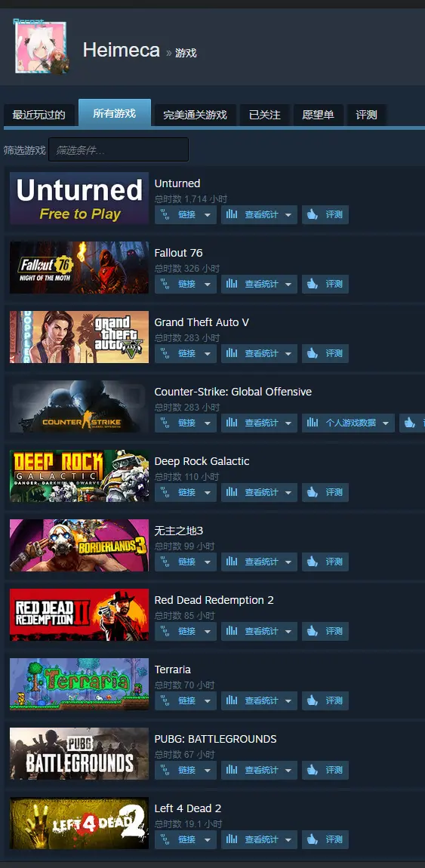Click Heimeca's profile avatar picture

tap(41, 48)
